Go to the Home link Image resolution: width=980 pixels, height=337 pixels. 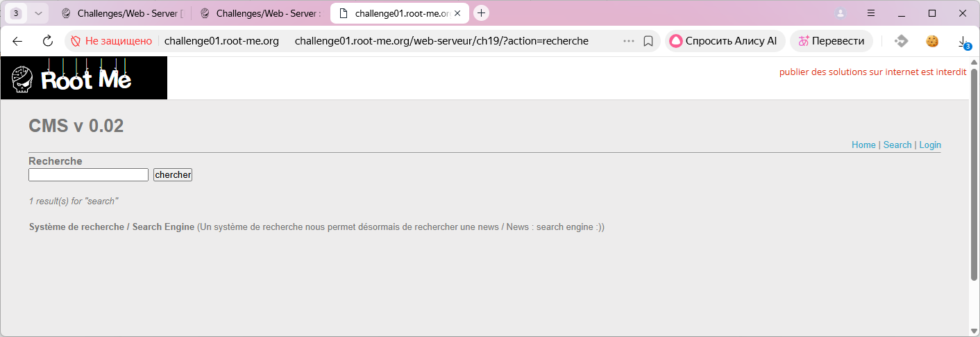(863, 145)
